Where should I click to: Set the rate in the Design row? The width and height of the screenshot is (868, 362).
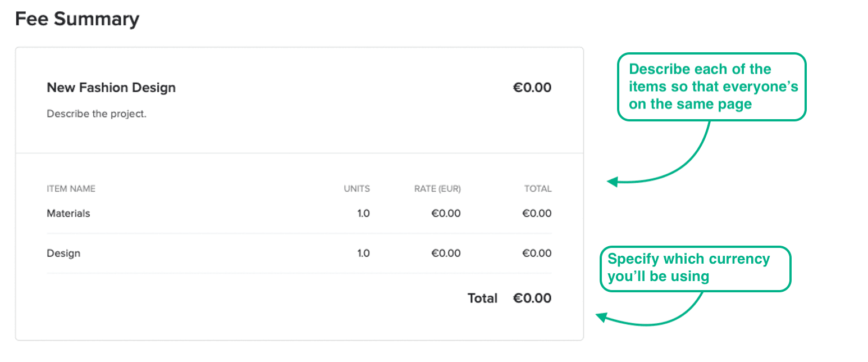click(x=446, y=254)
